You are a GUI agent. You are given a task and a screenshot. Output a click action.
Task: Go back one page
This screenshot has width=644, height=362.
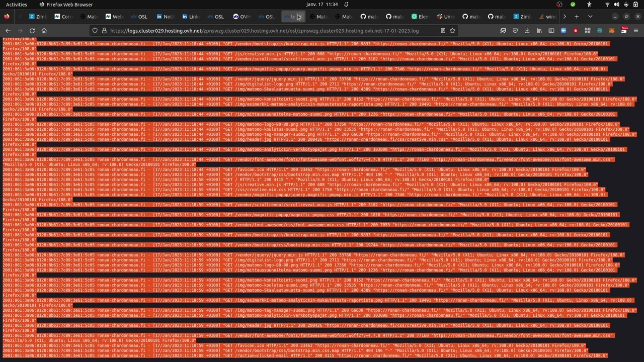[x=8, y=31]
